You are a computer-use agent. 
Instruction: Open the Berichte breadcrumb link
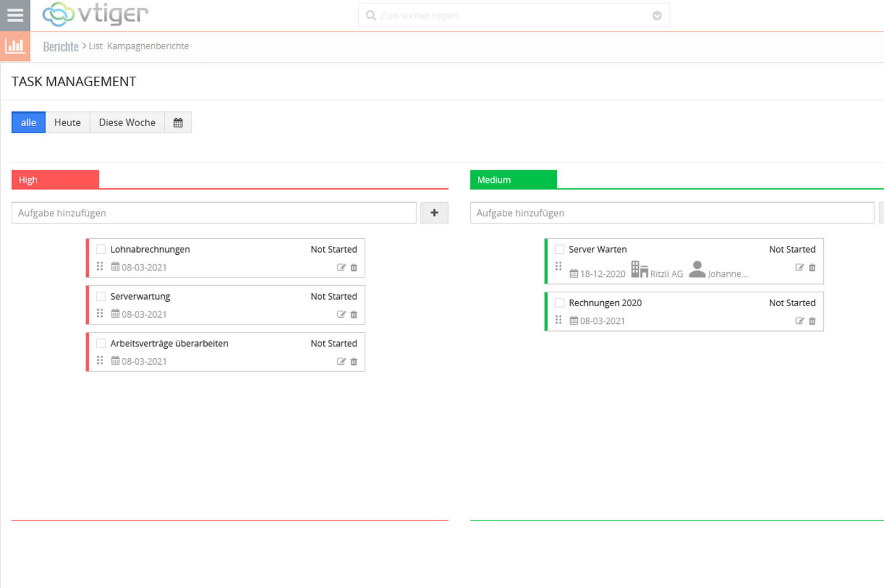[60, 46]
